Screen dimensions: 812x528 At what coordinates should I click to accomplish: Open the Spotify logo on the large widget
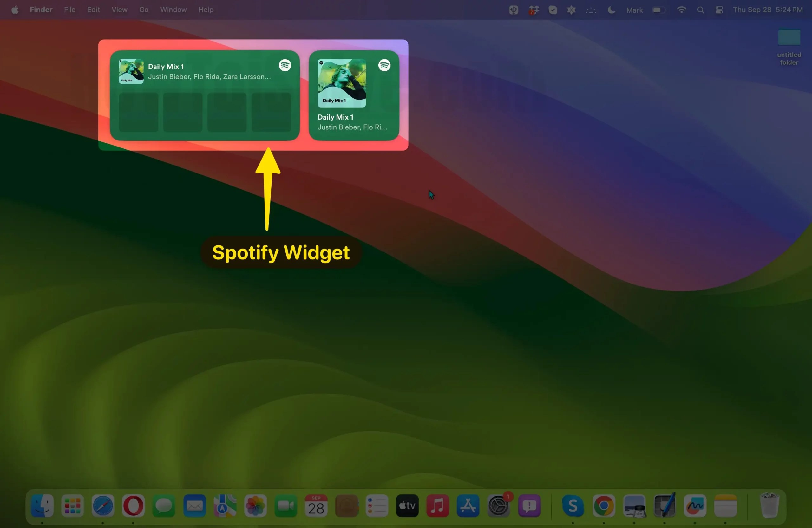click(x=285, y=65)
